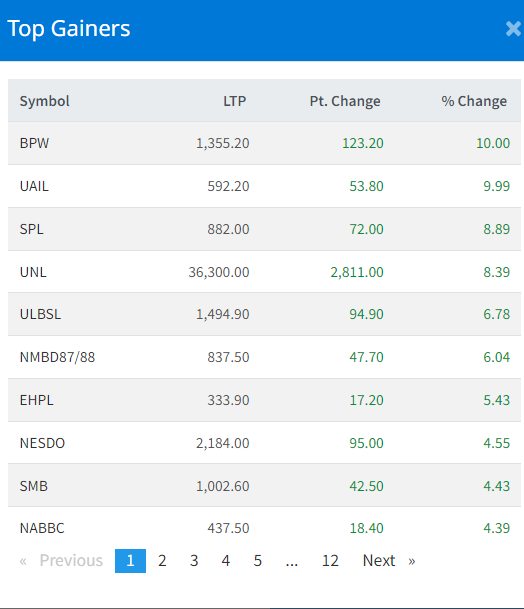Close the Top Gainers popup
The width and height of the screenshot is (524, 609).
point(513,29)
